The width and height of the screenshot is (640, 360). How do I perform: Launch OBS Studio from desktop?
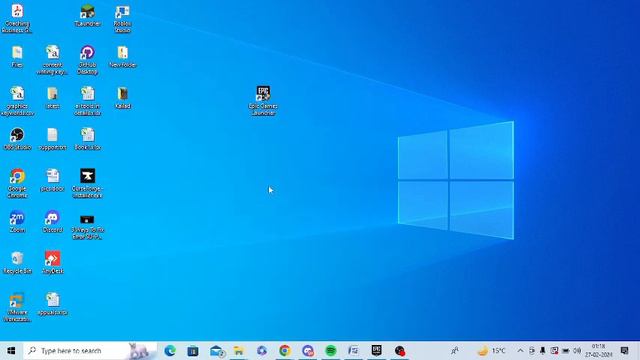point(17,139)
